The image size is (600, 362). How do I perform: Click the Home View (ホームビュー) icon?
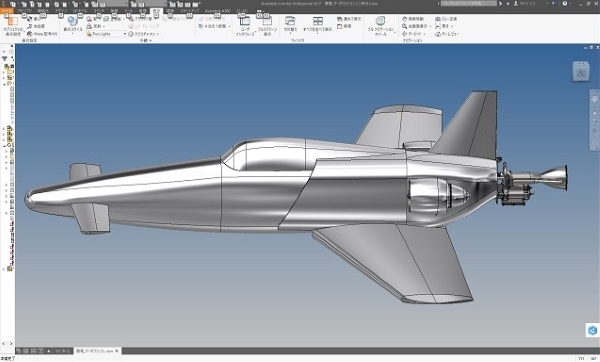point(438,34)
